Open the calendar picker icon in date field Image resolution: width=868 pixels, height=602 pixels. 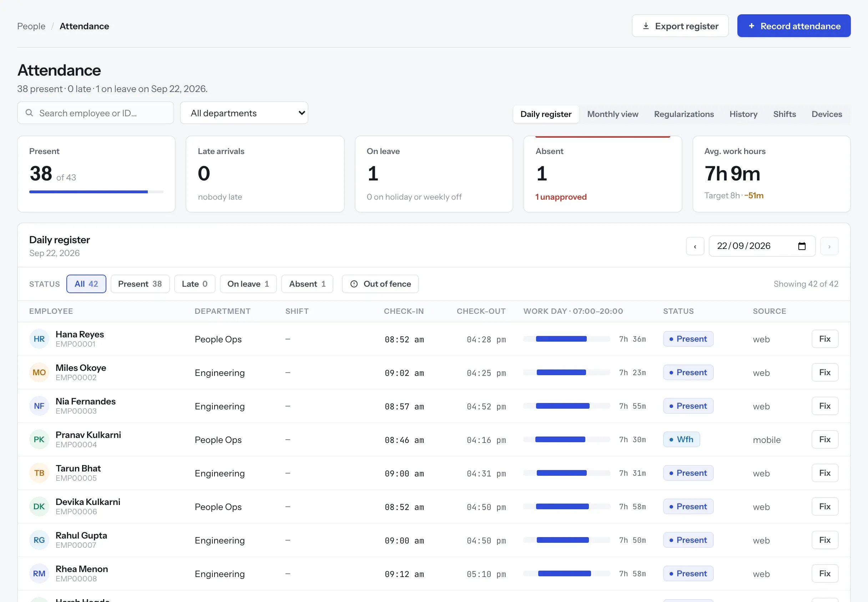802,246
